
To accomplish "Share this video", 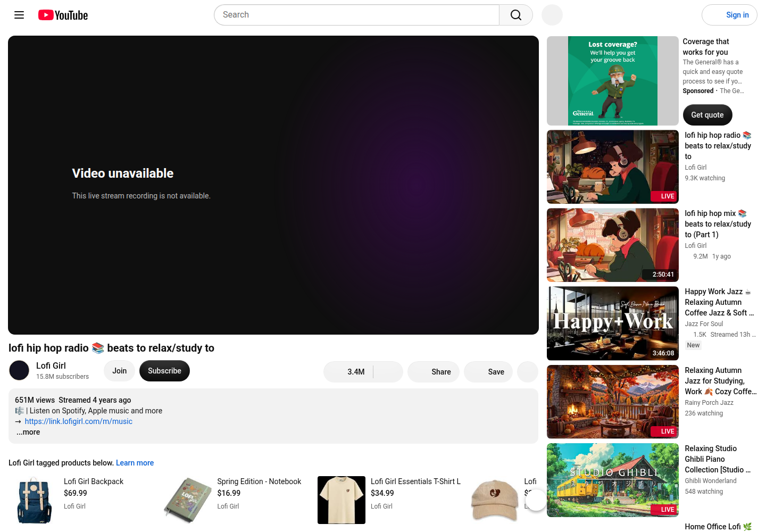I will [x=434, y=372].
